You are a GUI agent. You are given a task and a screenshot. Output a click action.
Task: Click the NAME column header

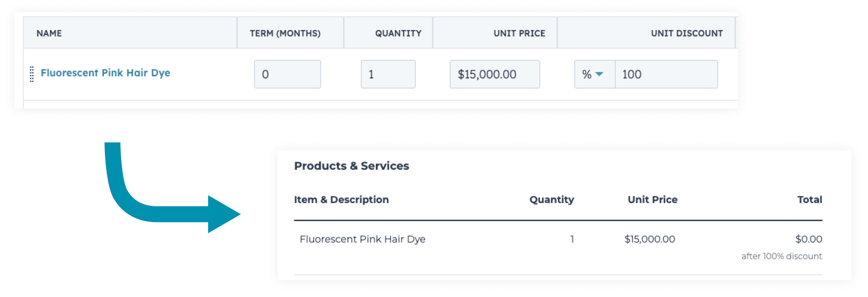49,33
